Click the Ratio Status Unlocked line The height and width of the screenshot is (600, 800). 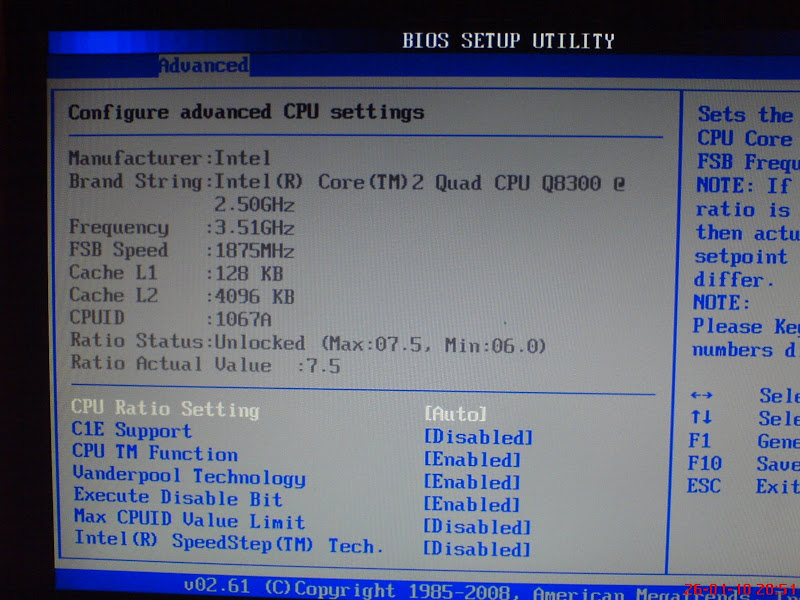pyautogui.click(x=308, y=343)
